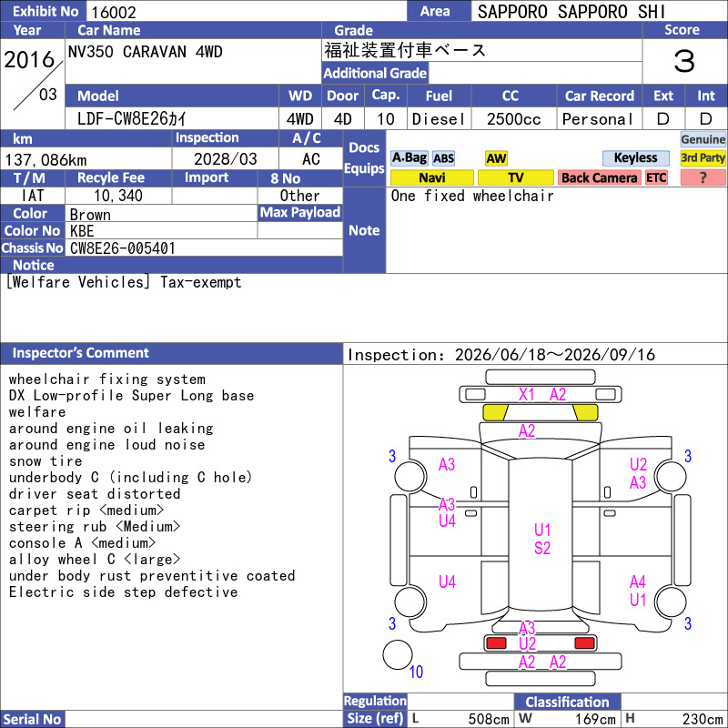The image size is (728, 728).
Task: Click the chassis number CW8E26-005401
Action: coord(123,248)
